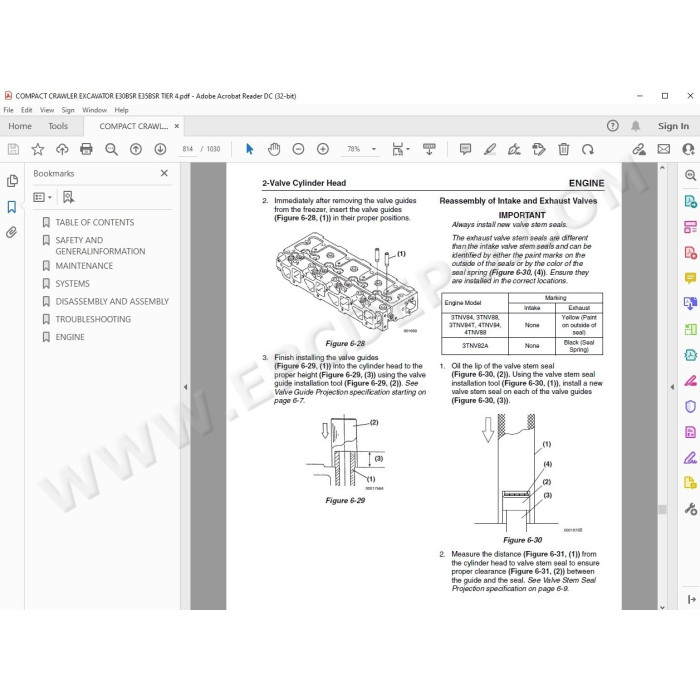Open the Protect shield tool
The width and height of the screenshot is (700, 700).
pos(690,406)
